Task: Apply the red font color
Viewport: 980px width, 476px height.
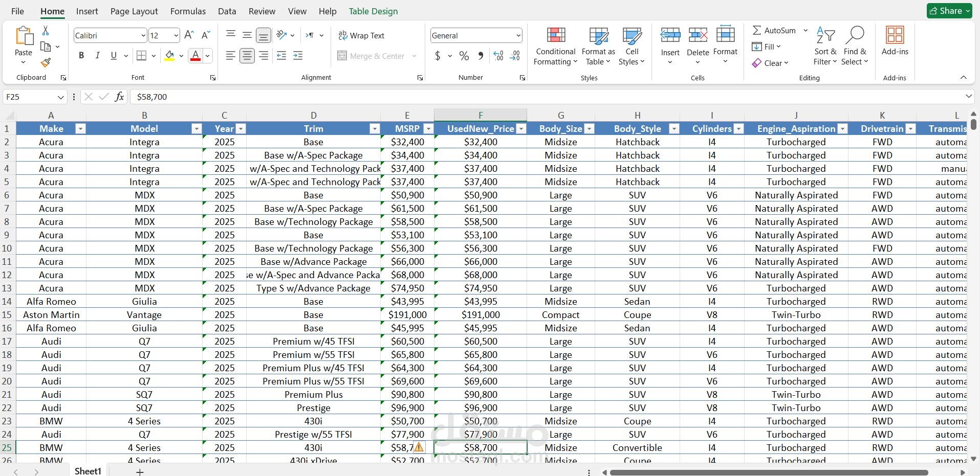Action: (195, 56)
